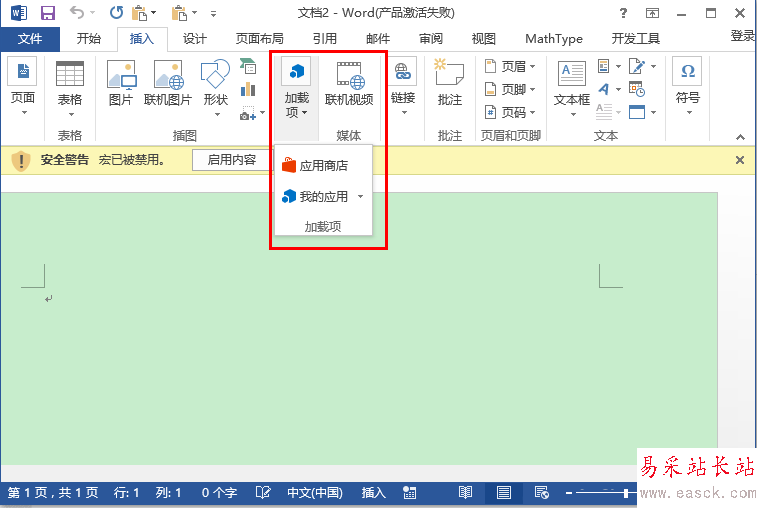Image resolution: width=757 pixels, height=508 pixels.
Task: Insert 联机图片 online pictures
Action: tap(168, 83)
